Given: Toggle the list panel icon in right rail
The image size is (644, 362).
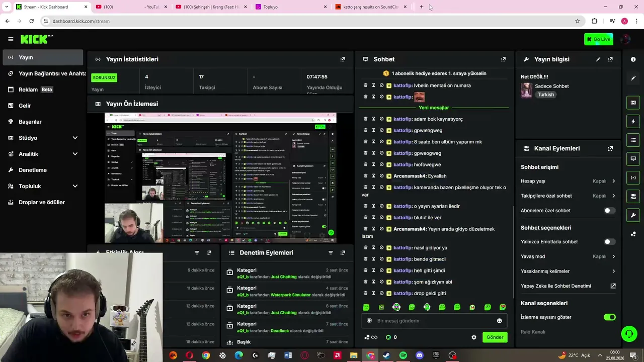Looking at the screenshot, I should point(633,140).
